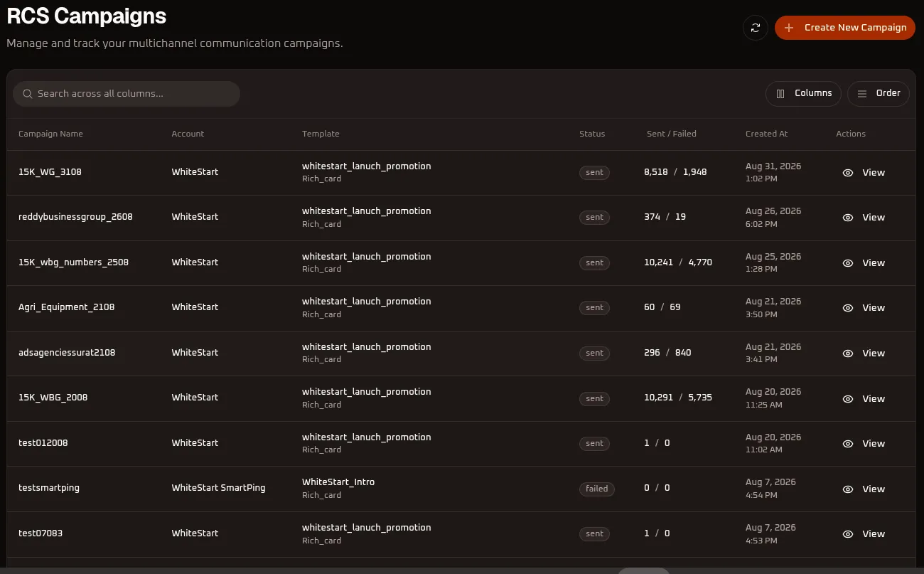
Task: Click the failed status badge for testsmartping
Action: tap(597, 489)
